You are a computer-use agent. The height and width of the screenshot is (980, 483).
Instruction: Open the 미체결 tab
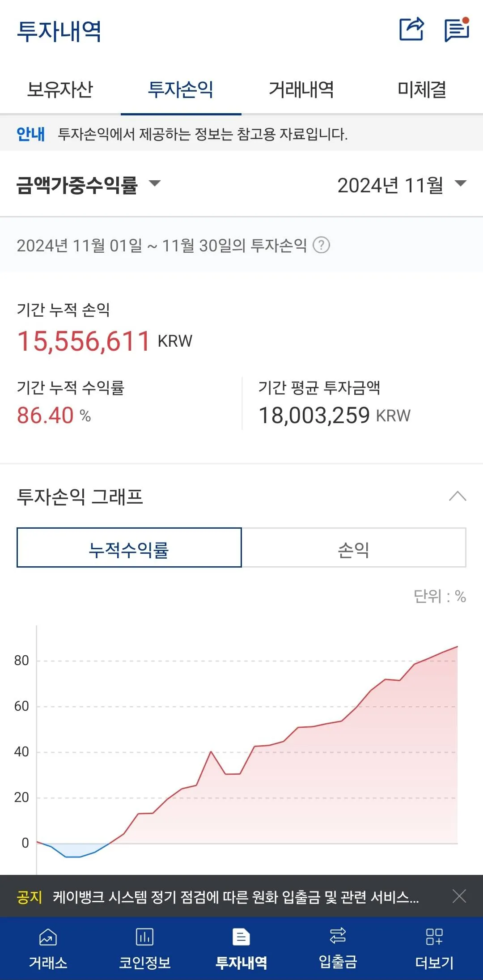click(x=422, y=89)
